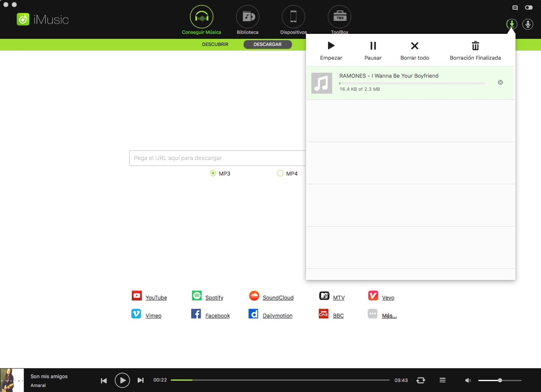Click the SoundCloud icon
The image size is (541, 392).
click(254, 296)
